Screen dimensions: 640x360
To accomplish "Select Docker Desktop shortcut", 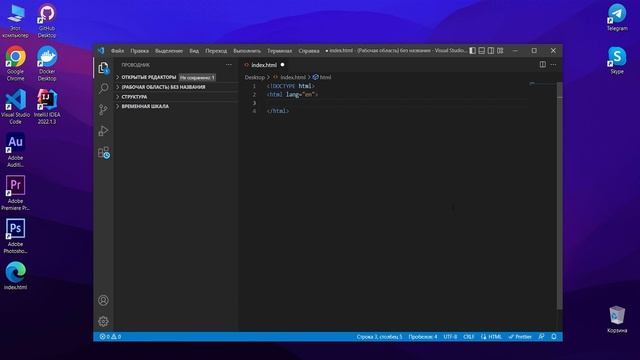I will [47, 64].
